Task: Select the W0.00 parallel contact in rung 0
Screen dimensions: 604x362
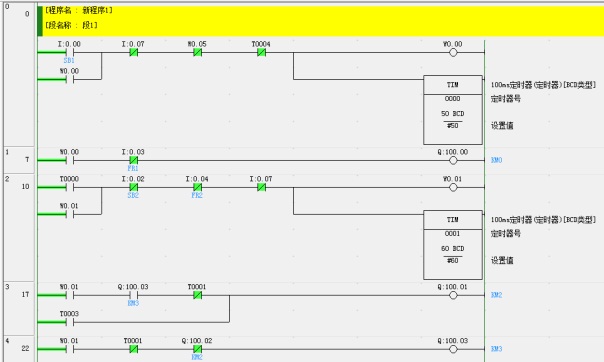Action: (69, 79)
